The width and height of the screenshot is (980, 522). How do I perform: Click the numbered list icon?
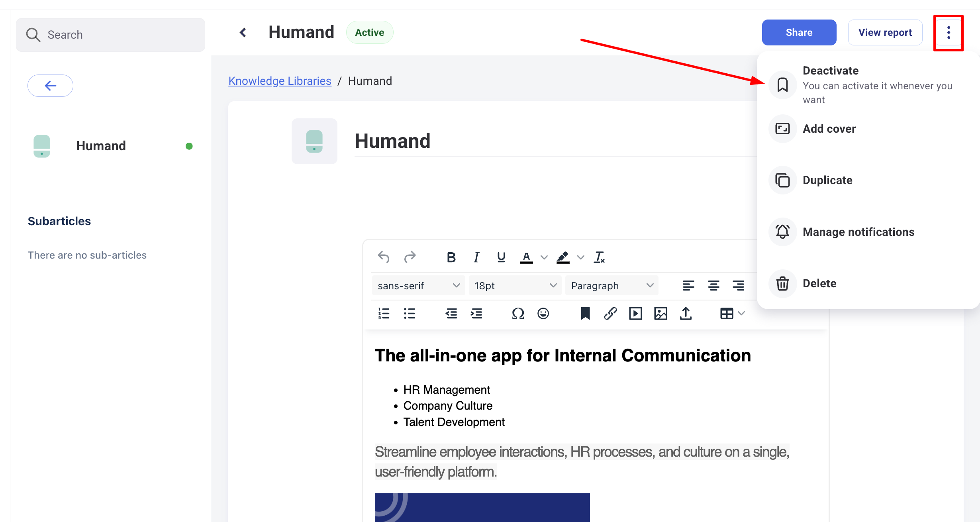click(x=384, y=314)
